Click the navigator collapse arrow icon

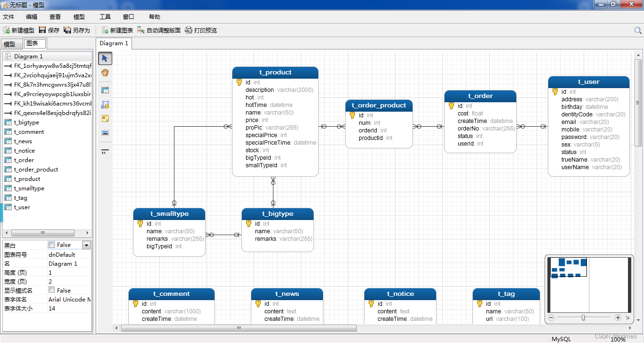click(627, 318)
